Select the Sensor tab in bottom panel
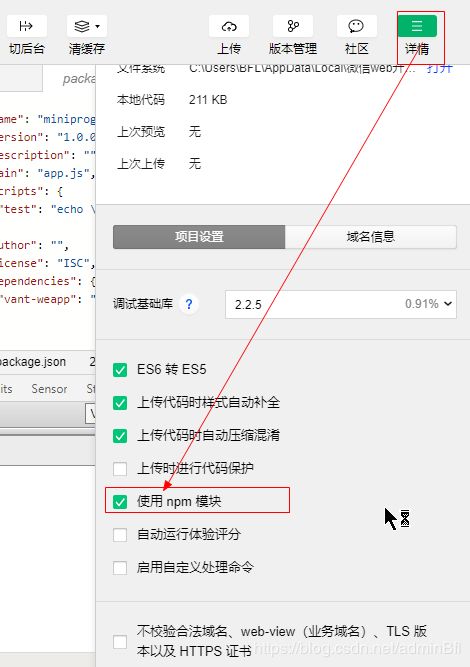 pos(49,388)
